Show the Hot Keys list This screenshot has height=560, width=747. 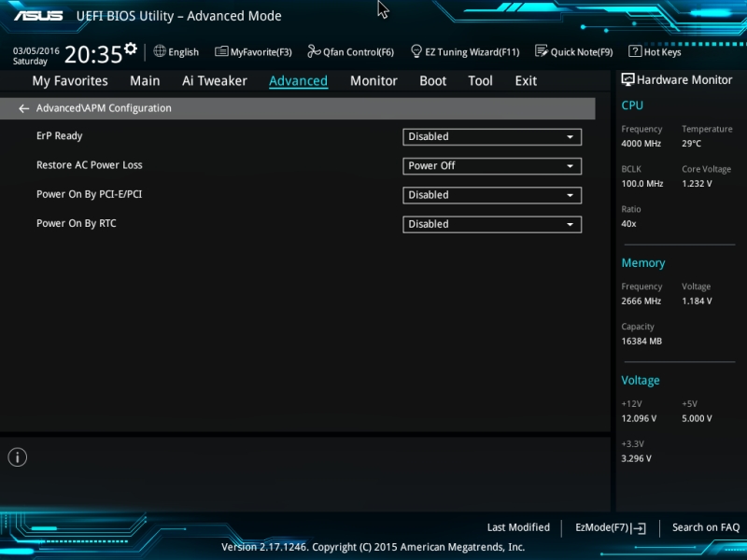point(655,52)
